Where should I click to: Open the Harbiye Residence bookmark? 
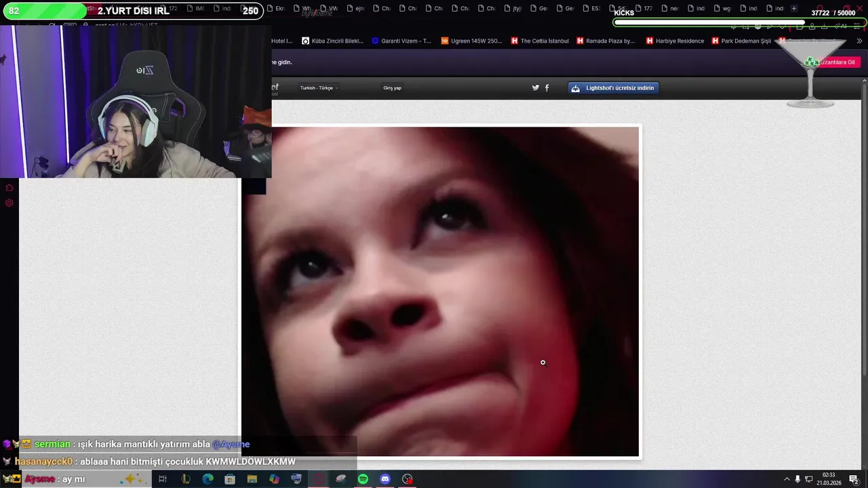[x=675, y=41]
